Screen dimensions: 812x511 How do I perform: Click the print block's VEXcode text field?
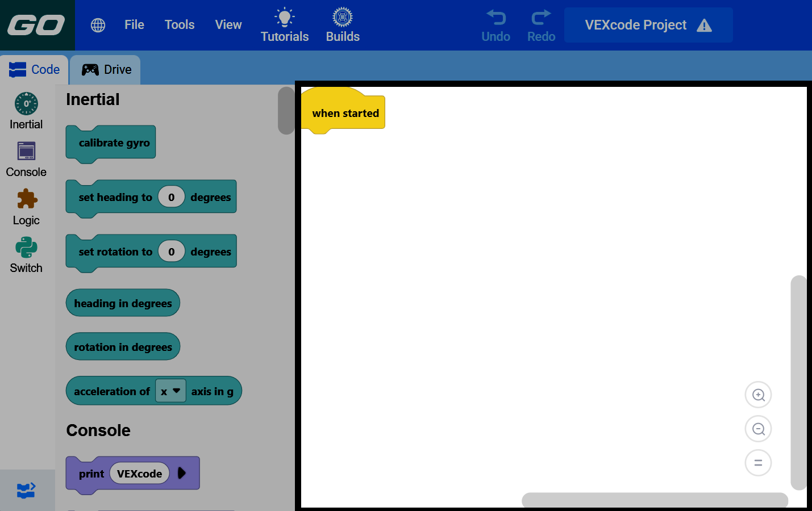point(139,474)
